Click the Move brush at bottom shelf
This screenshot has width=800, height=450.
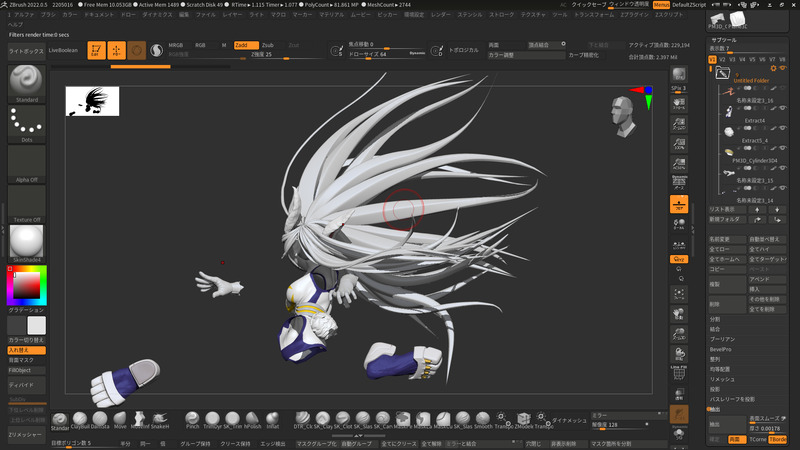(120, 419)
